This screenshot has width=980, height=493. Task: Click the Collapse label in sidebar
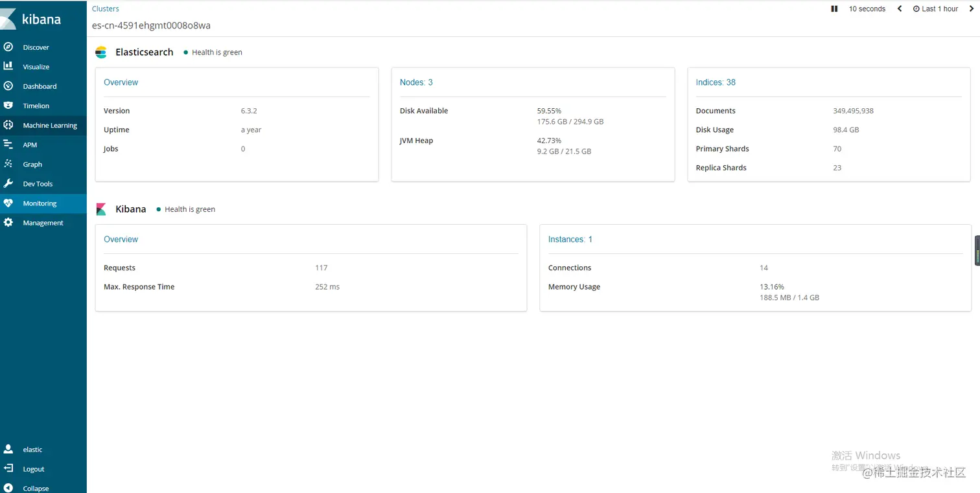pos(36,488)
